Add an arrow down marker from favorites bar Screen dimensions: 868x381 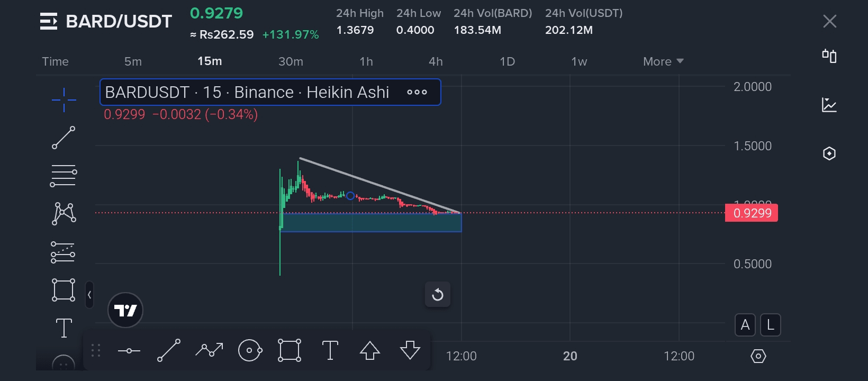410,350
